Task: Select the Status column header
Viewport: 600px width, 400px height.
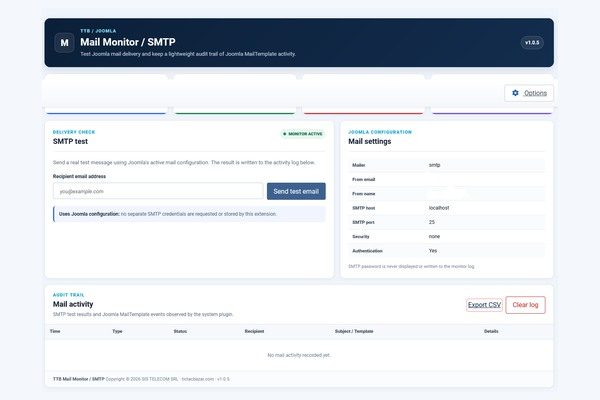Action: pos(180,331)
